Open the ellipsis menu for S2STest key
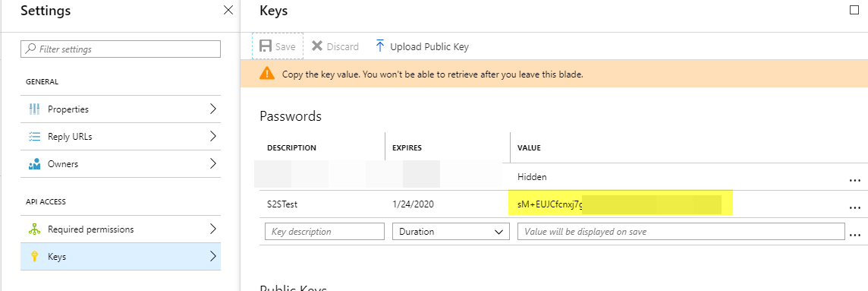This screenshot has width=868, height=291. pos(854,207)
